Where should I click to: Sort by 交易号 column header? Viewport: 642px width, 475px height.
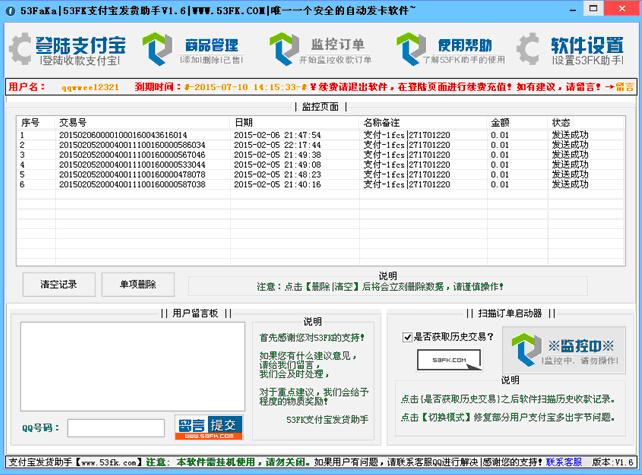tap(140, 122)
